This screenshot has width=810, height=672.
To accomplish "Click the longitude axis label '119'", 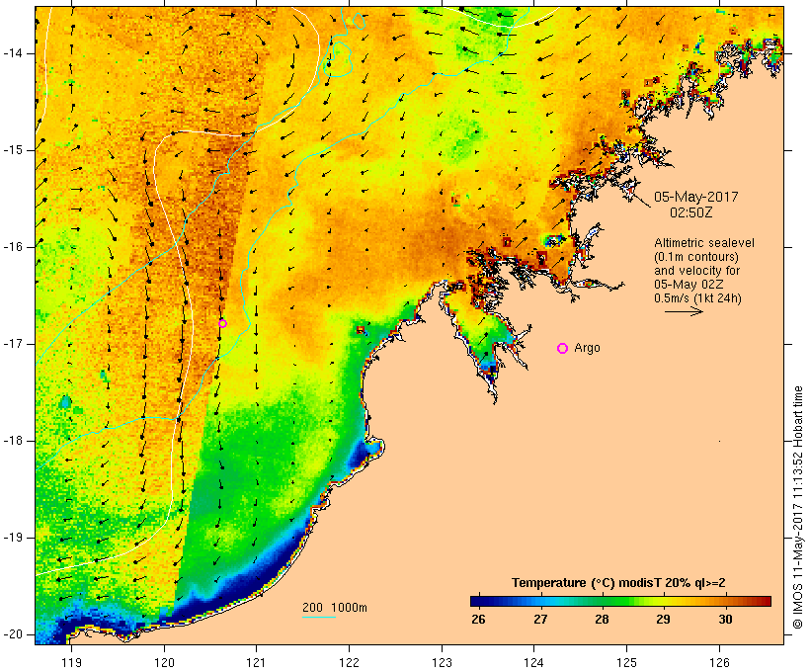I will tap(71, 662).
